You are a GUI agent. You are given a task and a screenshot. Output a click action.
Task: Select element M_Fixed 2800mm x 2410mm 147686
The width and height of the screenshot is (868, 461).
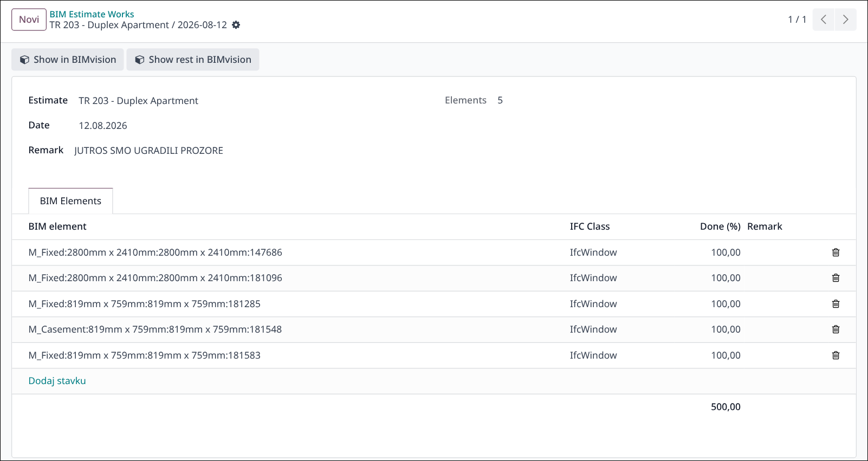pyautogui.click(x=156, y=252)
